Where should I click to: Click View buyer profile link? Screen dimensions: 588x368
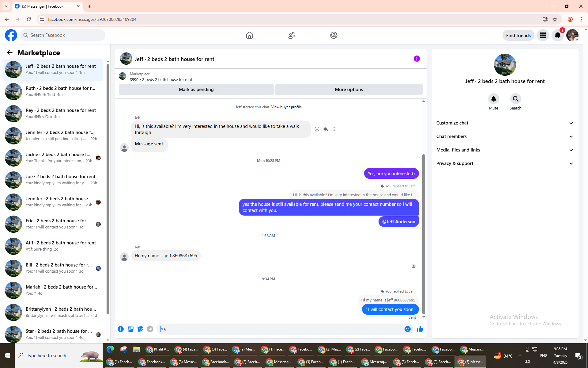[x=286, y=107]
